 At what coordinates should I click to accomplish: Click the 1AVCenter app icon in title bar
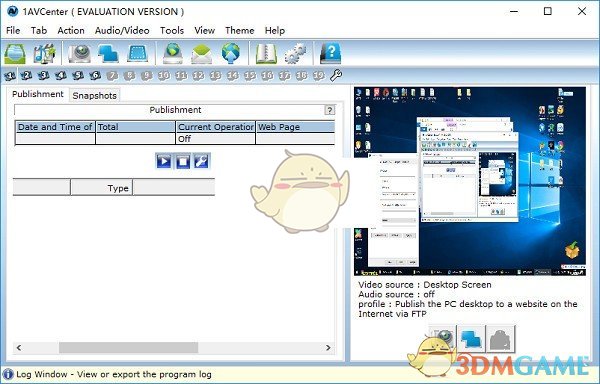13,11
